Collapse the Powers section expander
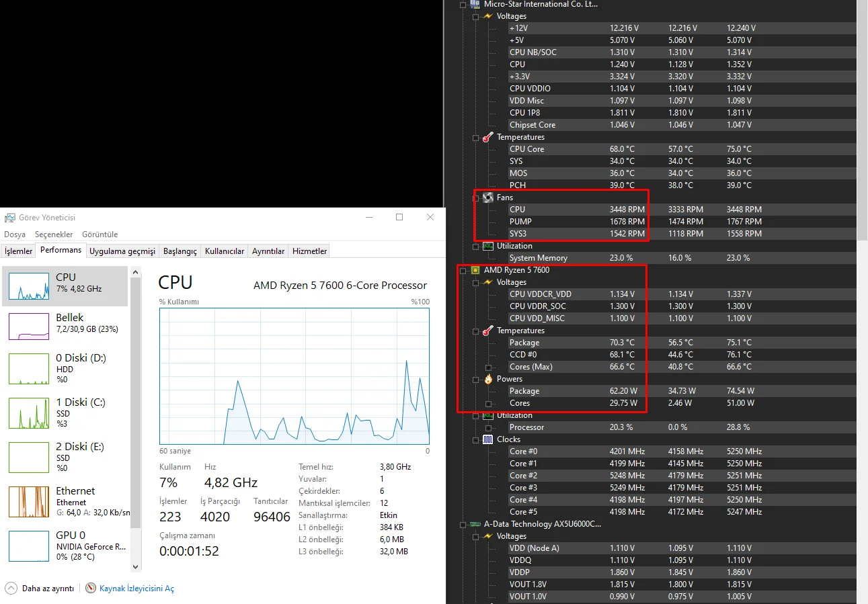Viewport: 868px width, 604px height. coord(475,379)
